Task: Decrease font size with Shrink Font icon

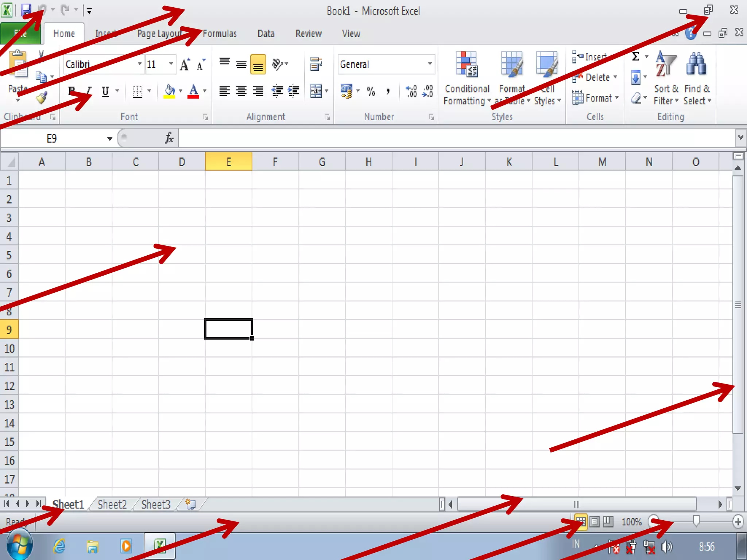Action: click(x=201, y=65)
